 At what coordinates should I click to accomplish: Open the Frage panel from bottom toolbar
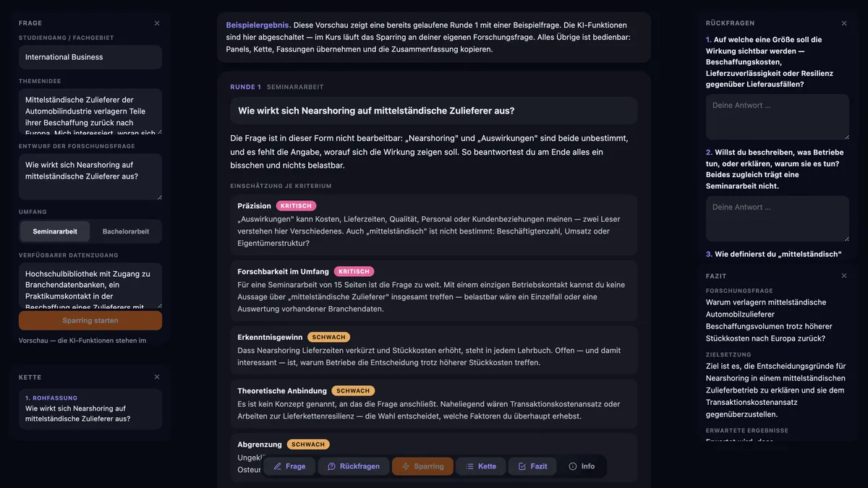coord(289,466)
